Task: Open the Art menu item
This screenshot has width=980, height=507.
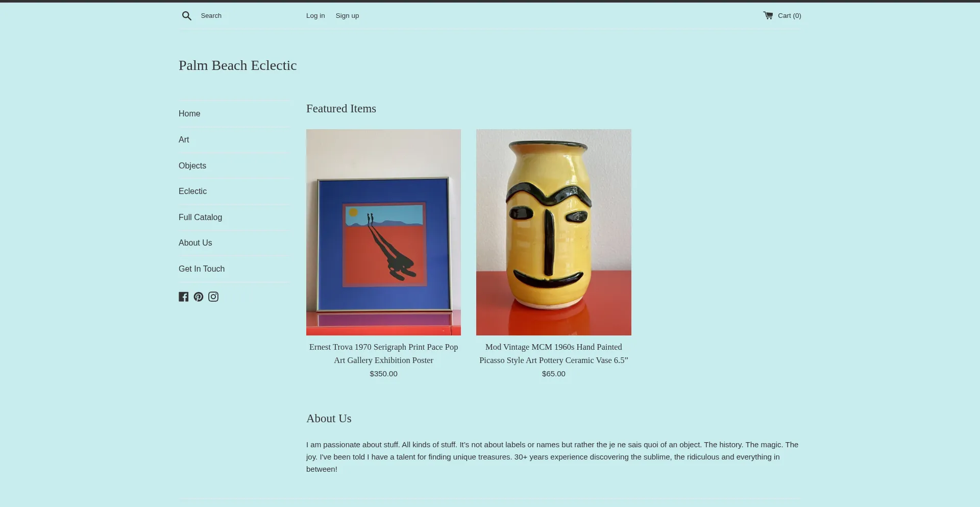Action: [x=184, y=140]
